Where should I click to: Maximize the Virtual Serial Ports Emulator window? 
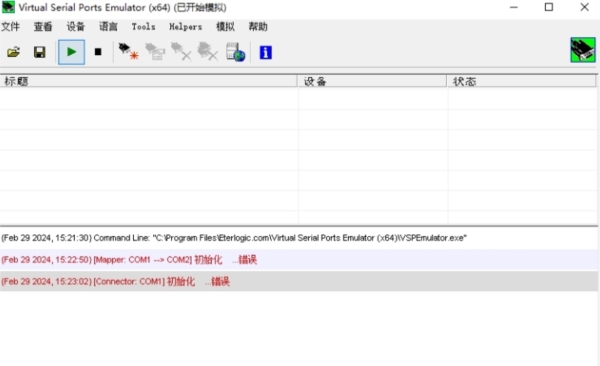pos(549,7)
